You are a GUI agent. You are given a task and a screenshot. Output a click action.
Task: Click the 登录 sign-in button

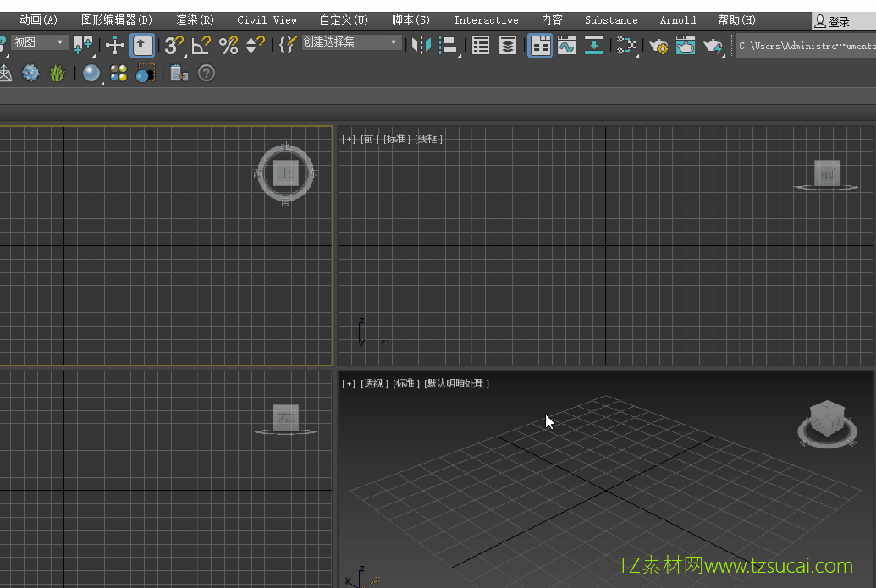point(832,22)
